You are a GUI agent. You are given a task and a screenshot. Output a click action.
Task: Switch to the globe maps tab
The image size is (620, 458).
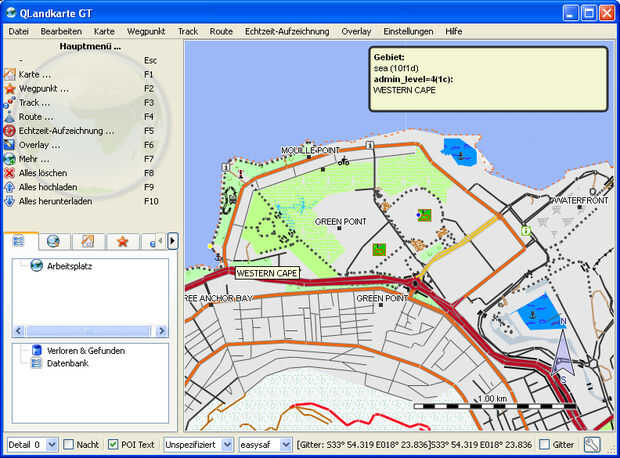53,241
